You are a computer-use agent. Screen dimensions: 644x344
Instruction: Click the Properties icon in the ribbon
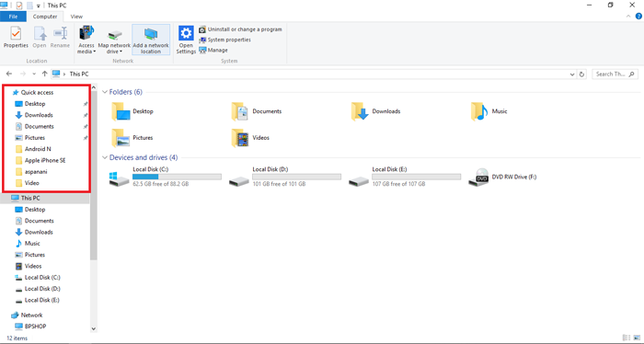click(x=16, y=38)
